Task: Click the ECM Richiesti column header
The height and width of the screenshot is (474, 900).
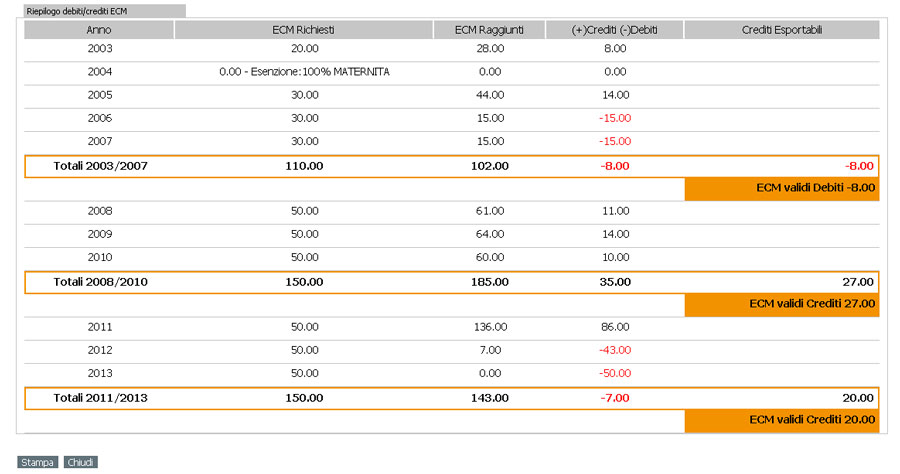Action: pyautogui.click(x=303, y=30)
